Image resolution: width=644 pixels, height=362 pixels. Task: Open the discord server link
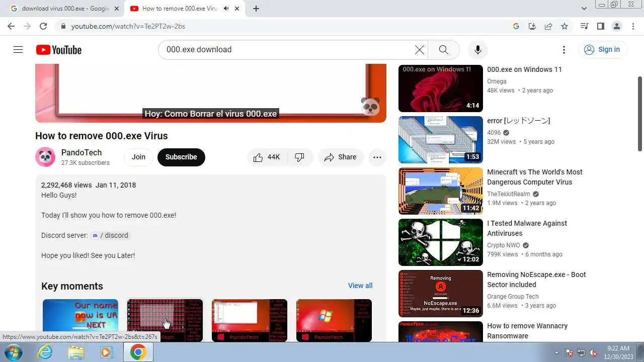[x=110, y=235]
